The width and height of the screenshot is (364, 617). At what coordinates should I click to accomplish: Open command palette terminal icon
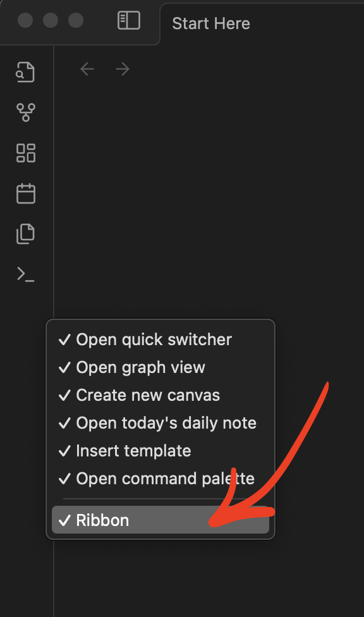click(x=25, y=274)
